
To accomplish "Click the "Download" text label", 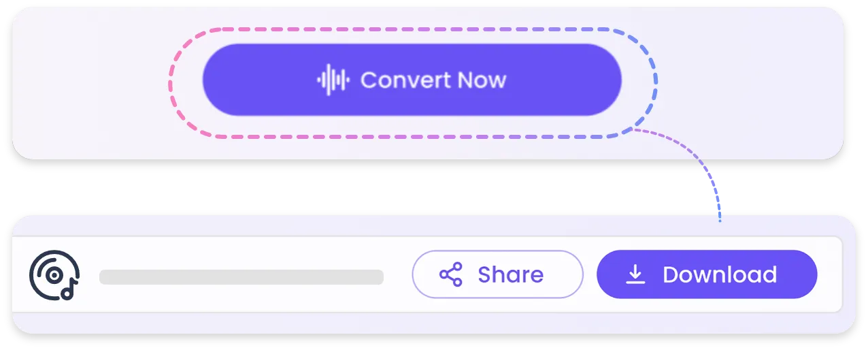I will pos(720,274).
